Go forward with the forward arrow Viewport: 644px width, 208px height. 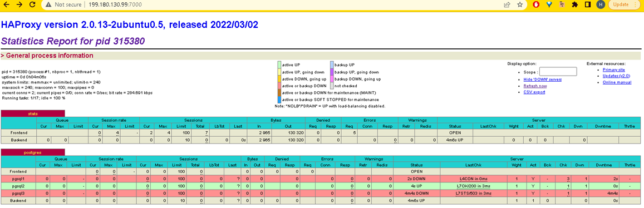(x=19, y=4)
